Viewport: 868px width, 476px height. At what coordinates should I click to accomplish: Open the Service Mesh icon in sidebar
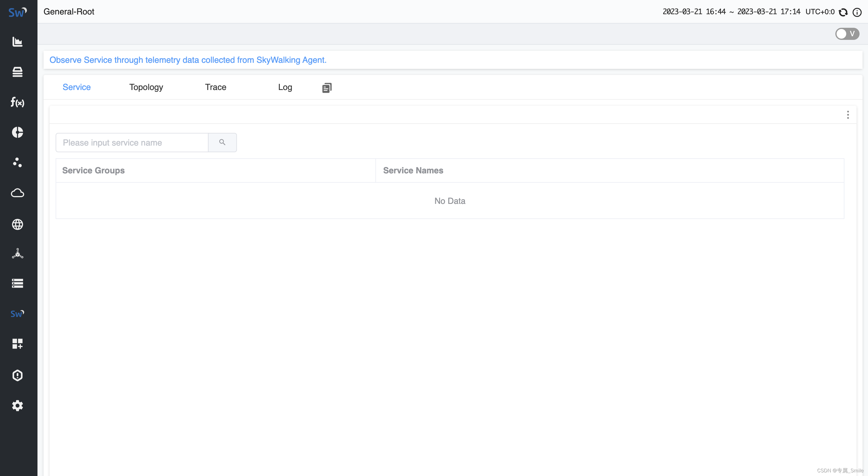click(x=18, y=162)
